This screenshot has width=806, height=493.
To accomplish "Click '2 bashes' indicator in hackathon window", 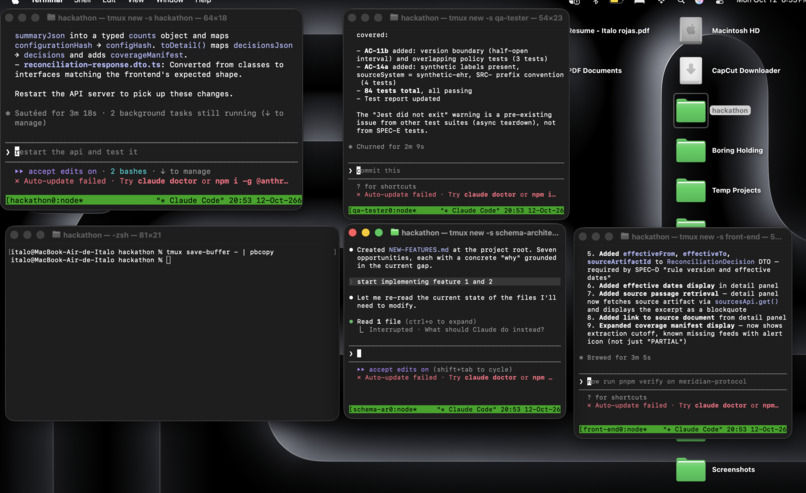I will (129, 172).
